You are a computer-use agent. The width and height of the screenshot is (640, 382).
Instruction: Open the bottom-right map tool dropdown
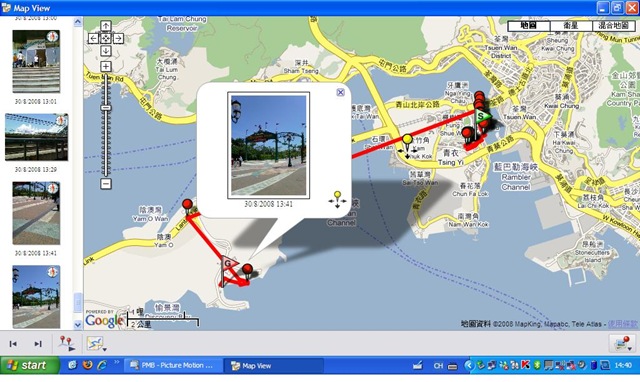[622, 344]
